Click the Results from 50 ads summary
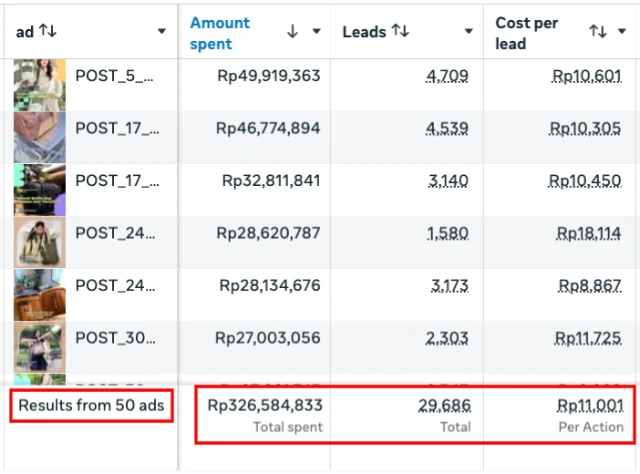Screen dimensions: 640x474 (91, 405)
